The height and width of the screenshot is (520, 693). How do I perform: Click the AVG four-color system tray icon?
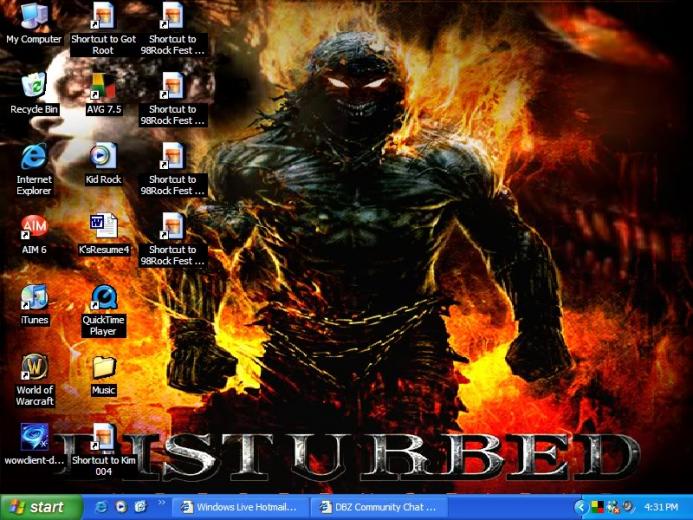(598, 507)
